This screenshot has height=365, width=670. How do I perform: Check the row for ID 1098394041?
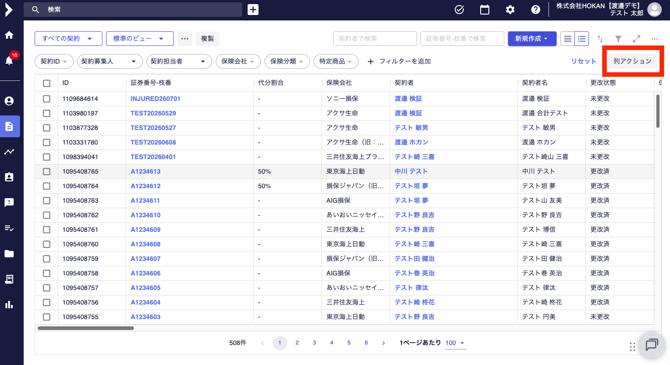point(47,157)
